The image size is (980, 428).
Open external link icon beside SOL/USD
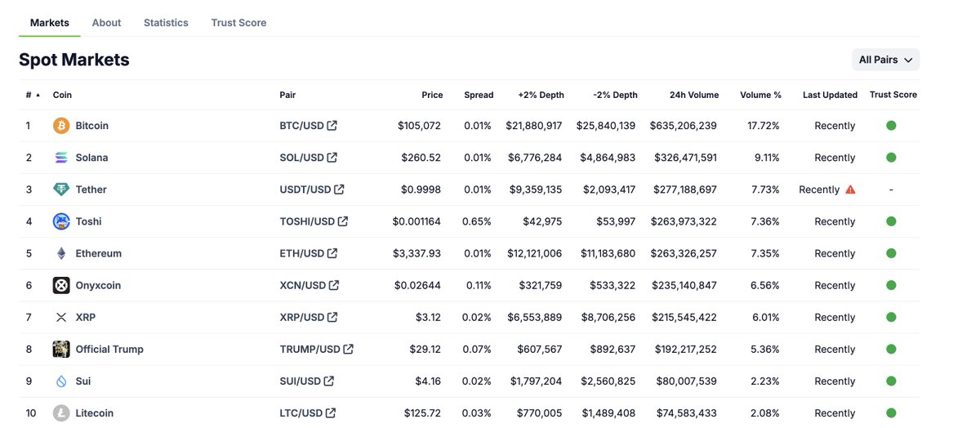332,158
